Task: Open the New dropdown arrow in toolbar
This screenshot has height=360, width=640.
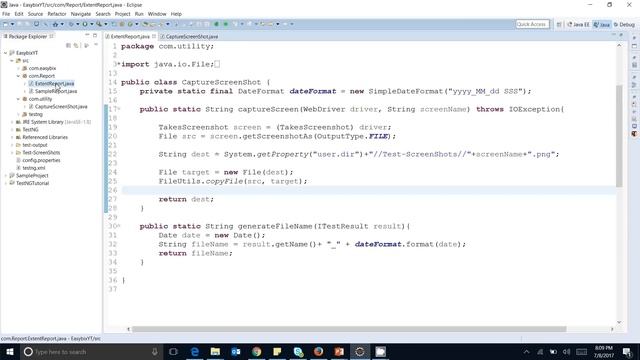Action: [x=12, y=24]
